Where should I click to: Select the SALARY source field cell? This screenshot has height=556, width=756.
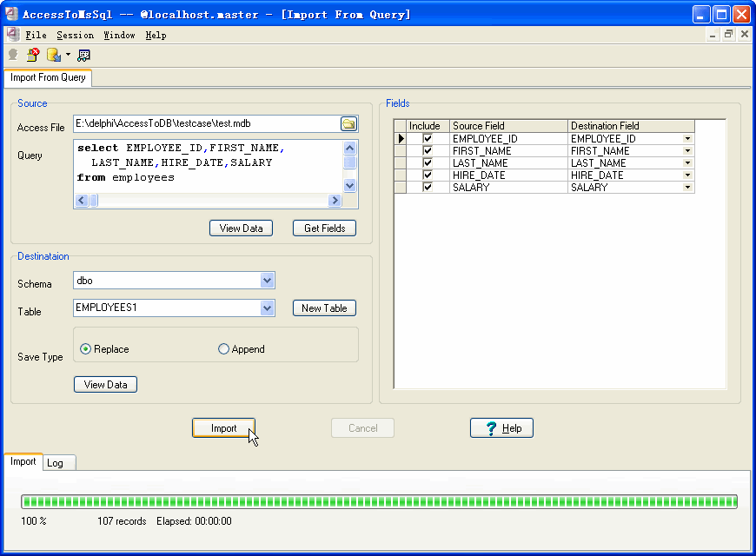tap(508, 187)
